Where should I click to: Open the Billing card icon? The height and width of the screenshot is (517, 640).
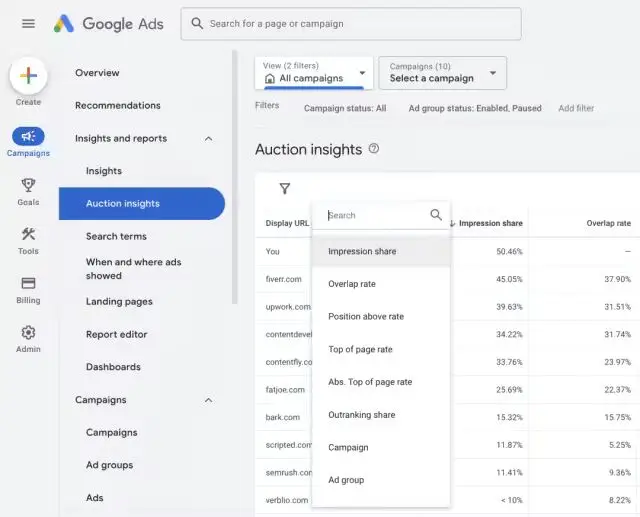point(28,283)
